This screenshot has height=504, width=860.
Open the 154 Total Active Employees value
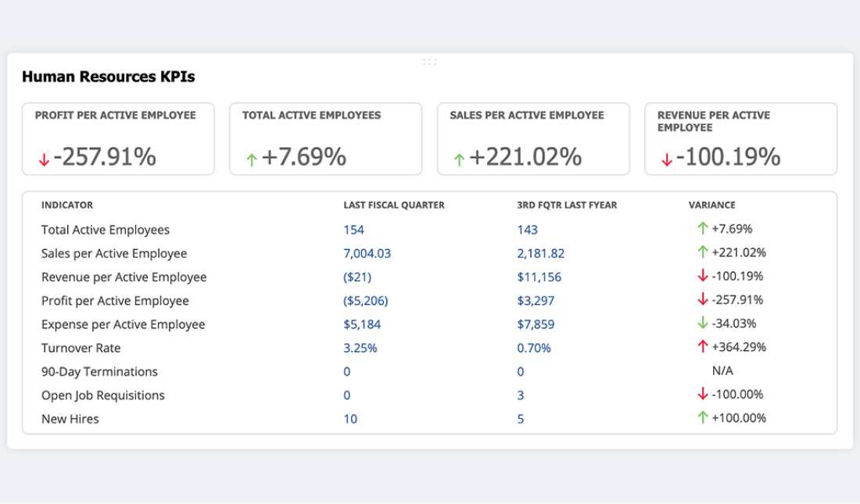click(x=353, y=230)
